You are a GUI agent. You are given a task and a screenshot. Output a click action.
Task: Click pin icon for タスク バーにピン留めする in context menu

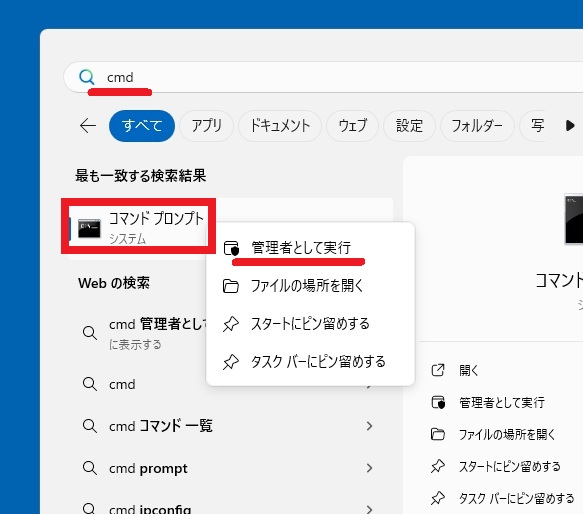[231, 362]
